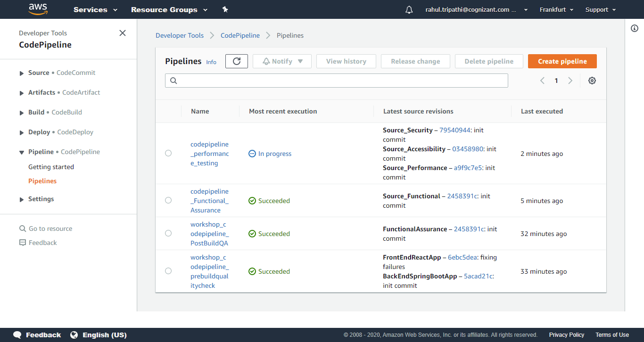644x342 pixels.
Task: Click '32 minutes ago' last executed cell
Action: coord(544,234)
